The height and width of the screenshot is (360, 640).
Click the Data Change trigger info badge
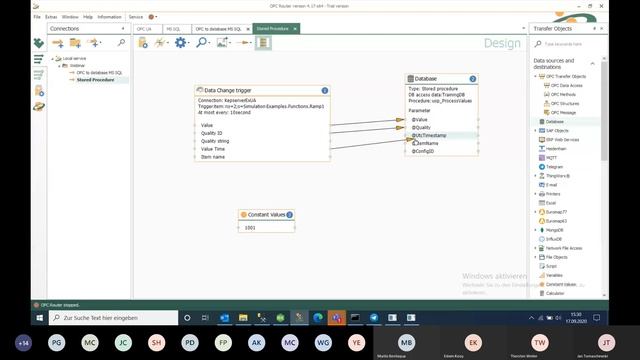[x=324, y=91]
